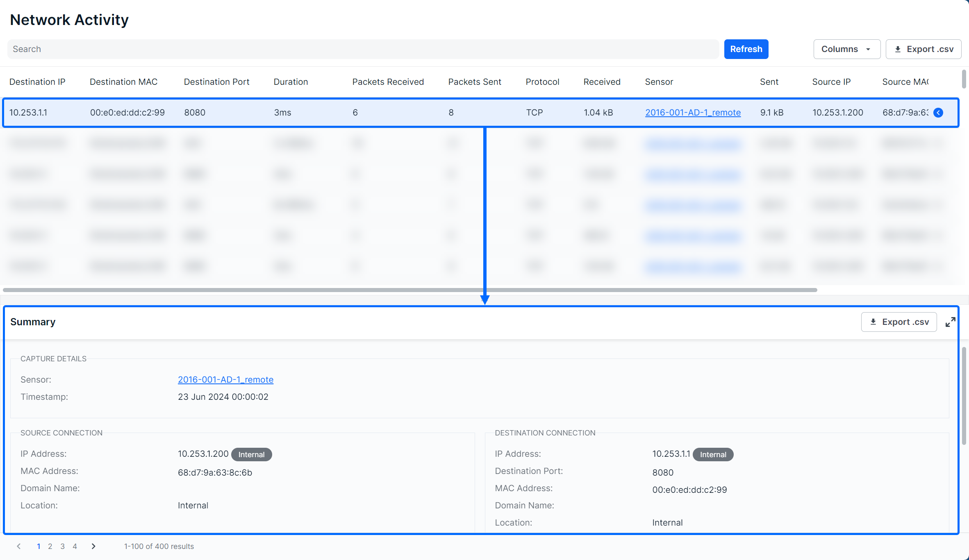Export the main table as .csv
Viewport: 969px width, 560px height.
pyautogui.click(x=924, y=49)
